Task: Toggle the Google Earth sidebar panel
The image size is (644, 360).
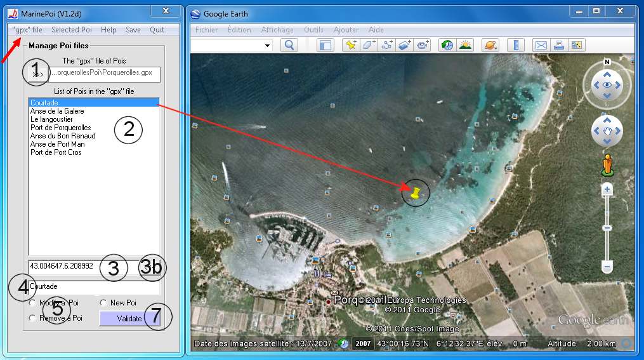Action: tap(325, 45)
